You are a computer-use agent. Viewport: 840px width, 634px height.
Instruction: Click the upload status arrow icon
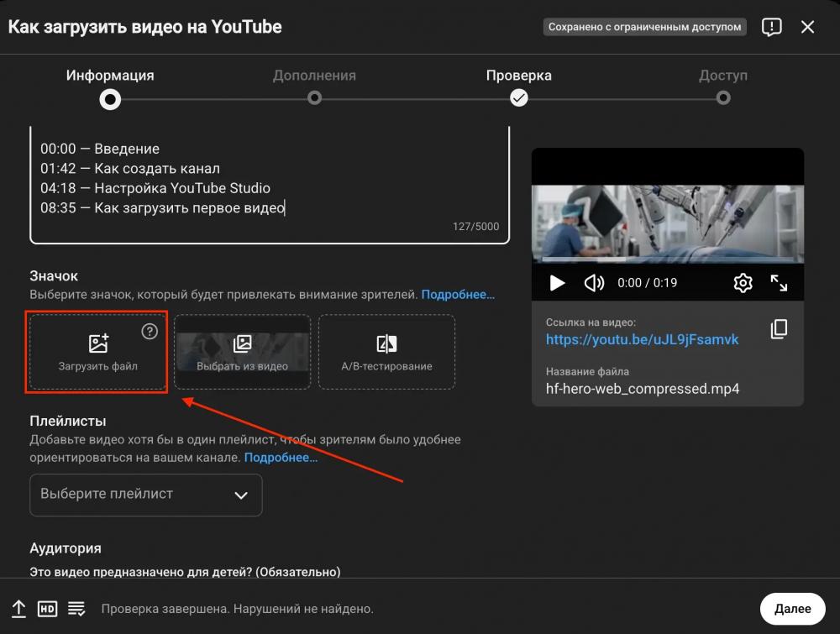click(18, 609)
